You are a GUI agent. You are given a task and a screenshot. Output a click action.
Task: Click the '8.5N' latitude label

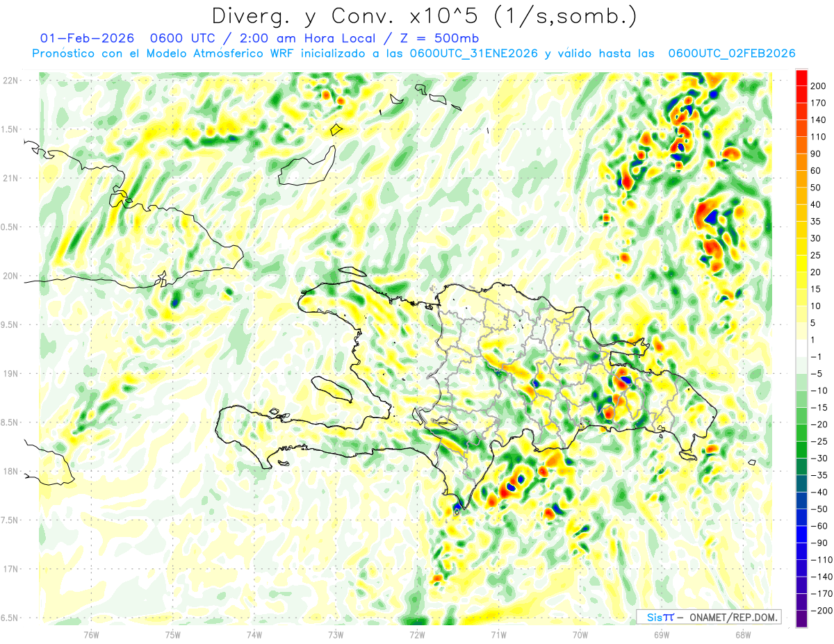point(10,422)
